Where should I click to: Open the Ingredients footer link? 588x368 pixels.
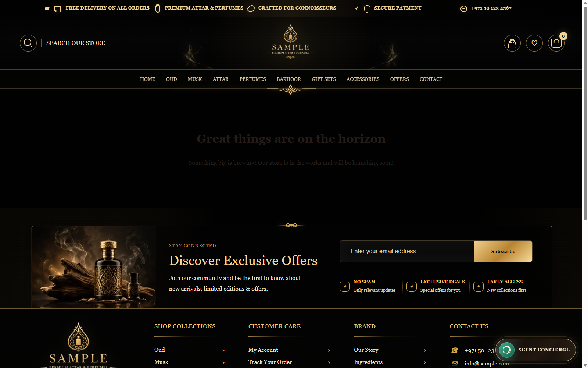368,362
